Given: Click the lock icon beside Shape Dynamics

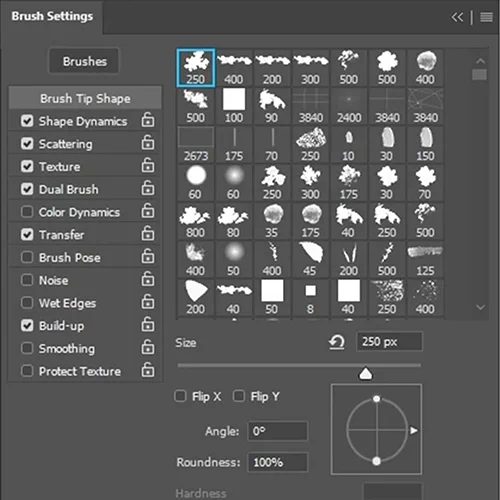Looking at the screenshot, I should pos(148,120).
